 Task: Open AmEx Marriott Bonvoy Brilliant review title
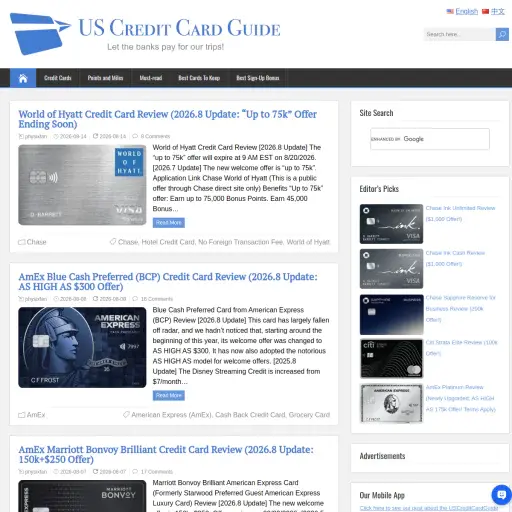pyautogui.click(x=166, y=454)
